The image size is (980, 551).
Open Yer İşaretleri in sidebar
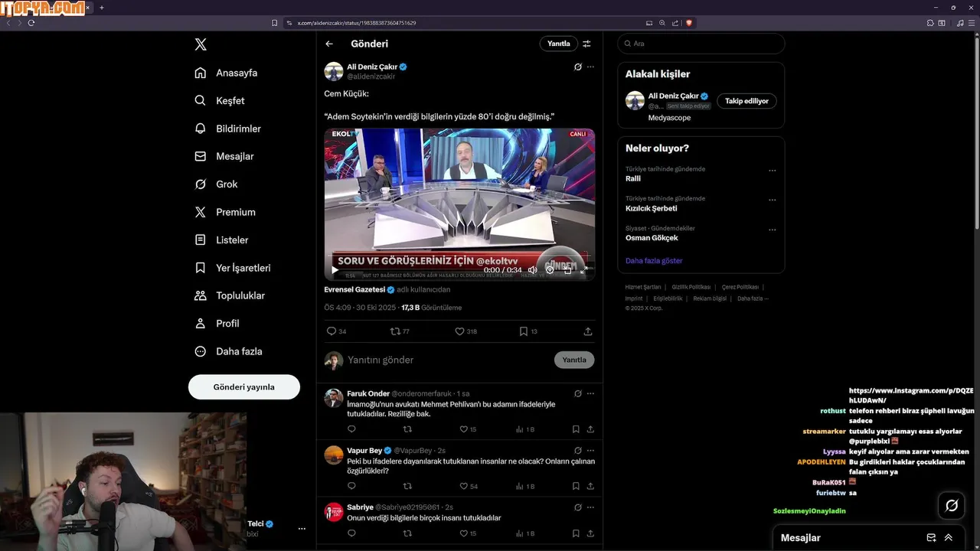pyautogui.click(x=232, y=268)
